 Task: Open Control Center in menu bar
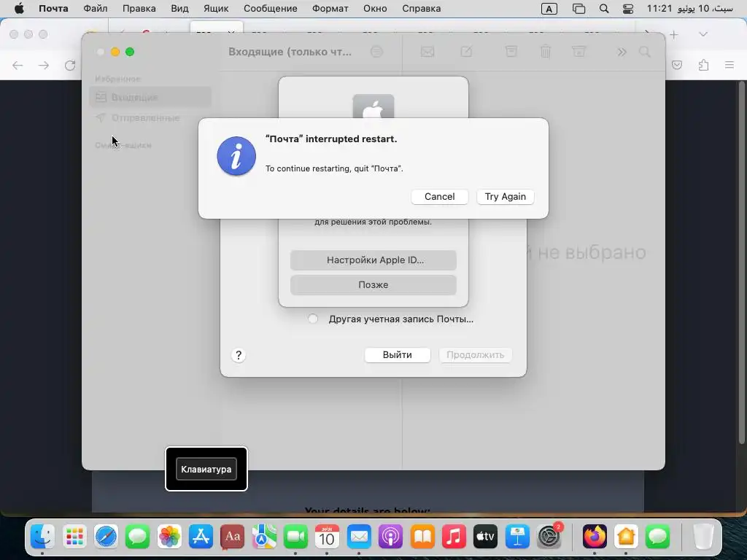pos(628,9)
